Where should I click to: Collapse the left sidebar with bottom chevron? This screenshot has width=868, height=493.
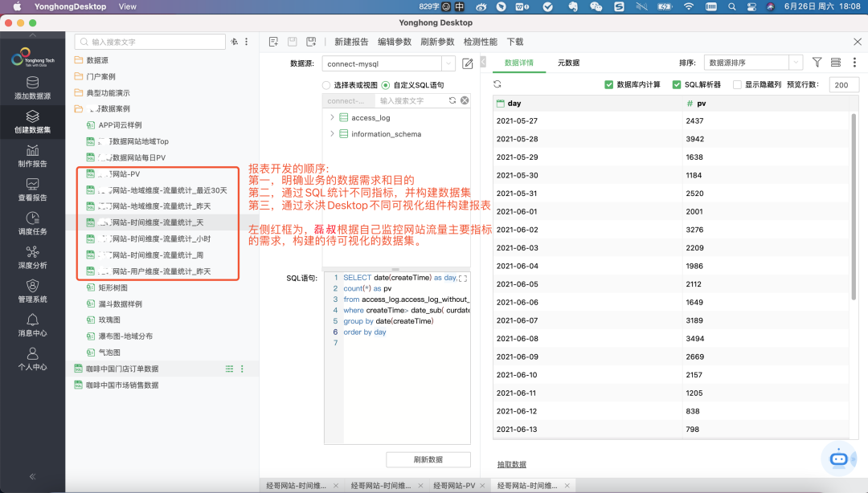pyautogui.click(x=33, y=476)
